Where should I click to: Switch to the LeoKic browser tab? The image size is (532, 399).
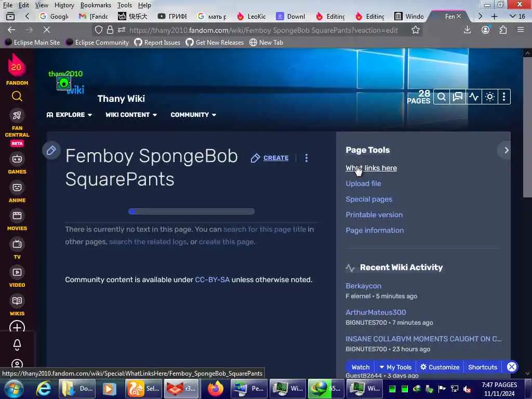252,16
